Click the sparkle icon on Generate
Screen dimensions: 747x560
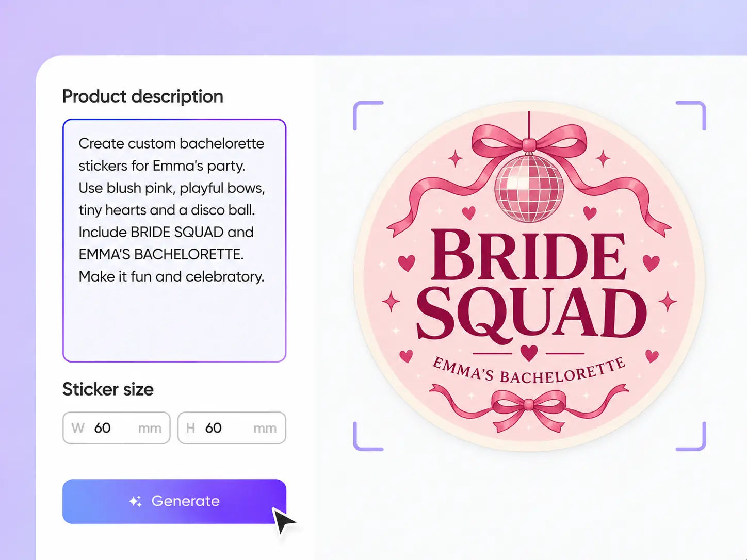tap(136, 501)
